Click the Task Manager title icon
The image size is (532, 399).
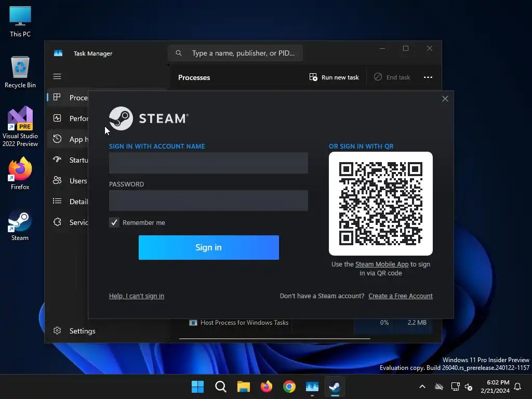click(58, 54)
